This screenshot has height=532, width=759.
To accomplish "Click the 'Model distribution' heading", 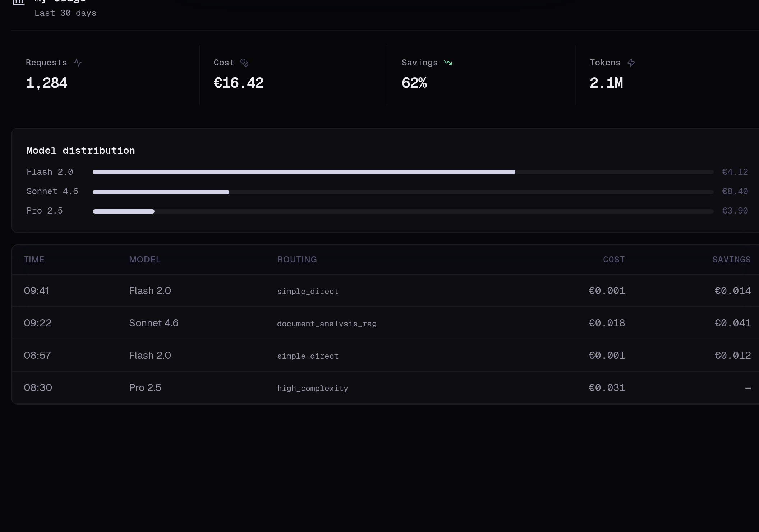I will 81,151.
